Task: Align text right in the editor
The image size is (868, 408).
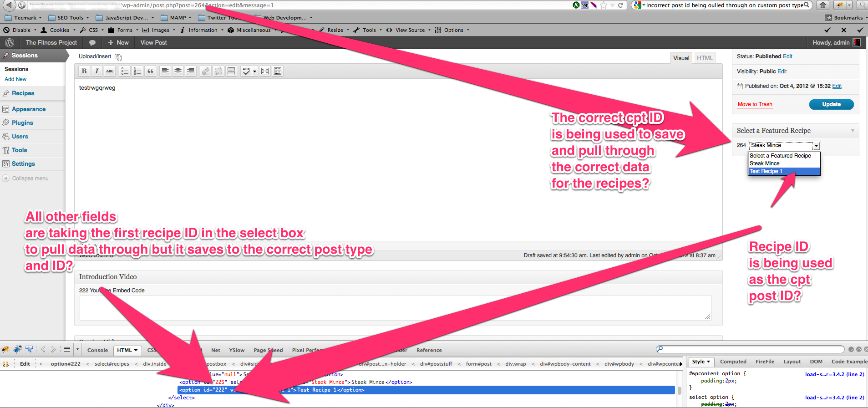Action: [x=191, y=71]
